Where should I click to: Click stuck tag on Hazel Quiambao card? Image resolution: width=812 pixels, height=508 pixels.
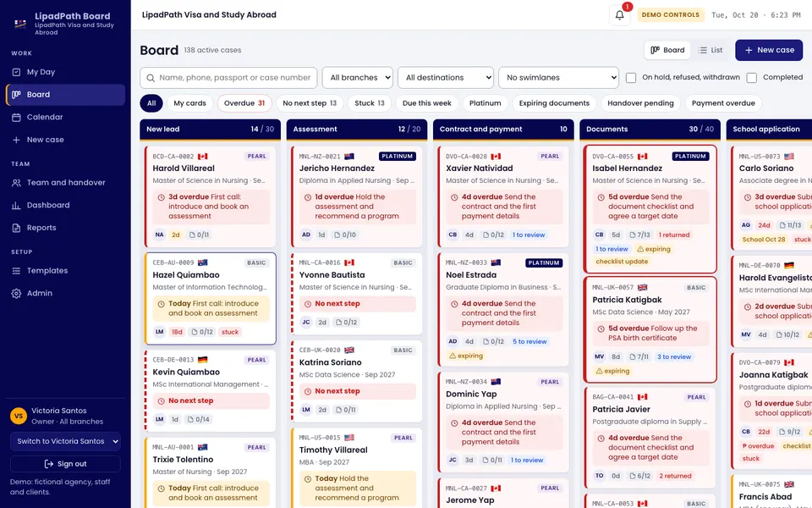coord(230,332)
